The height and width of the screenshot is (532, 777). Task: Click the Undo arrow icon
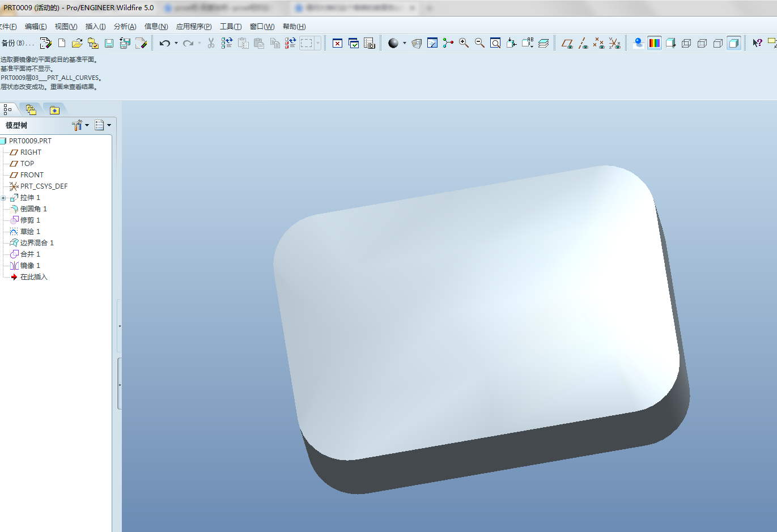[x=164, y=43]
